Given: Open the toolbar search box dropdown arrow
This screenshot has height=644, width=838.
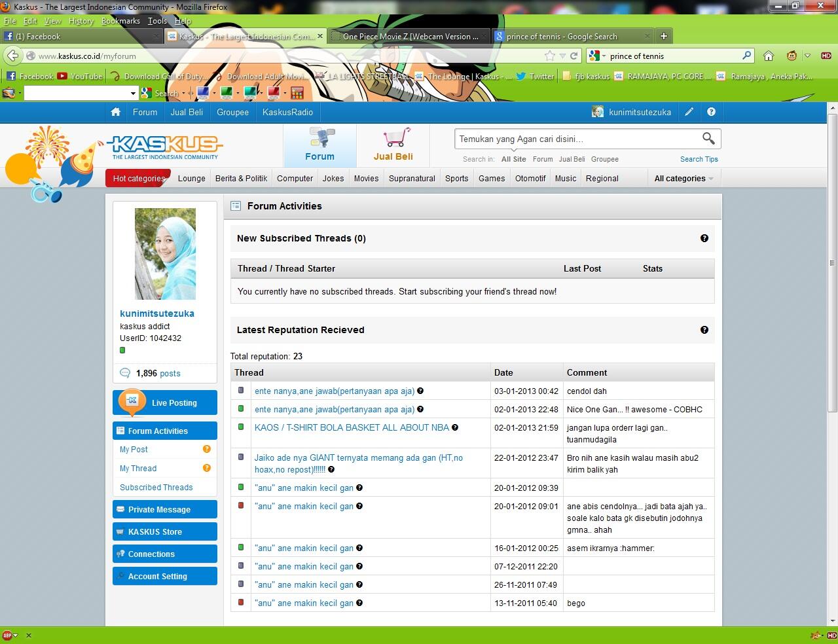Looking at the screenshot, I should pos(133,94).
